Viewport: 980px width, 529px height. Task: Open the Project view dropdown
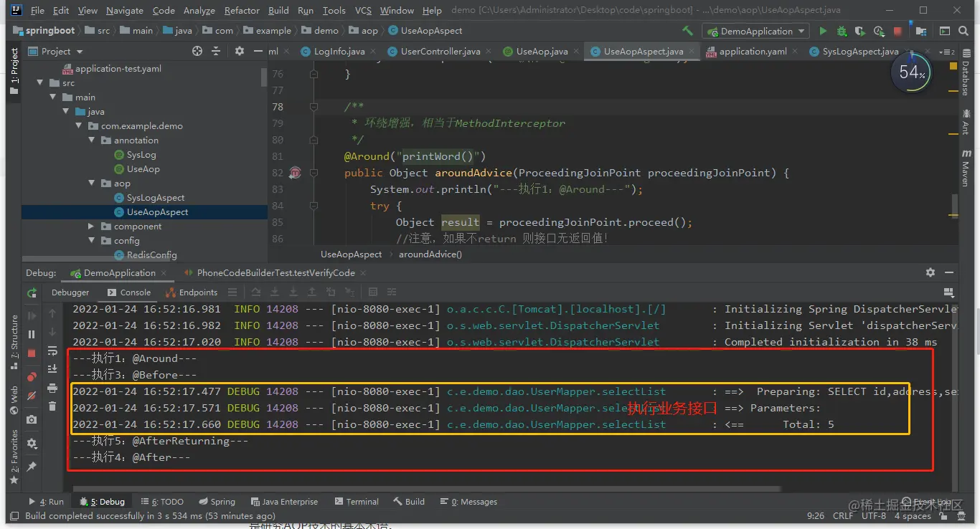56,51
